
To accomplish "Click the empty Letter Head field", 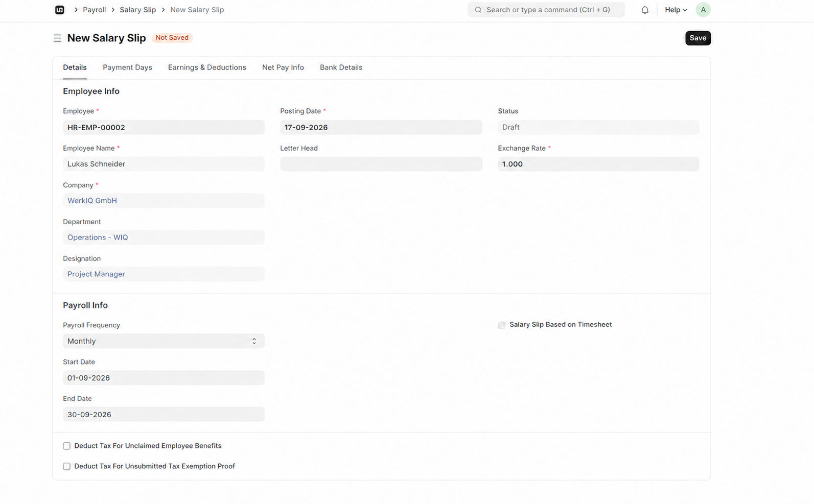I will 381,164.
